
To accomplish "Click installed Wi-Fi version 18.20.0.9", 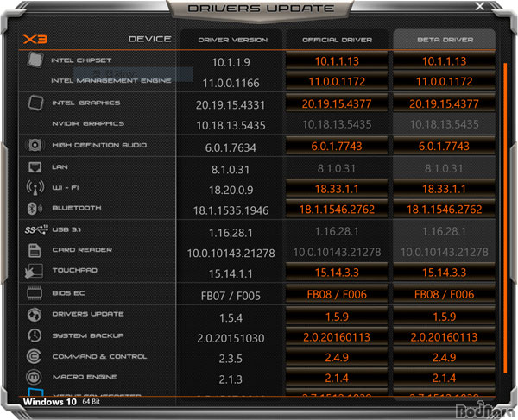I will (231, 190).
